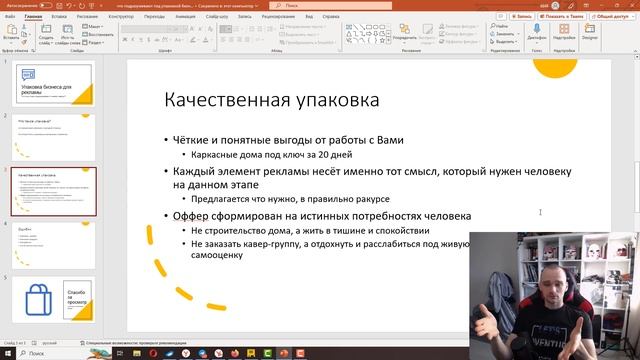
Task: Select the slide 4 thumbnail
Action: coord(53,245)
